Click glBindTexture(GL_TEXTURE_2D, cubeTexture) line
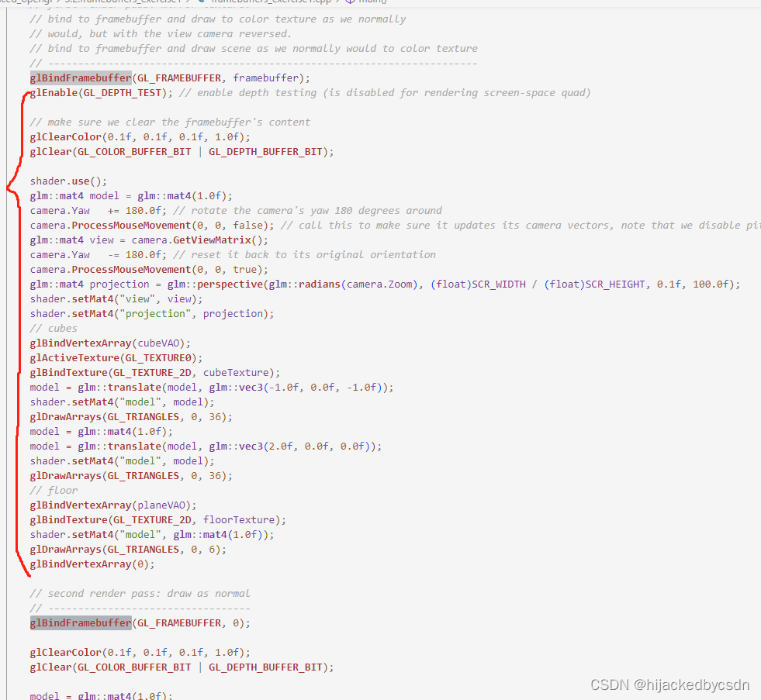The width and height of the screenshot is (761, 700). pos(155,373)
